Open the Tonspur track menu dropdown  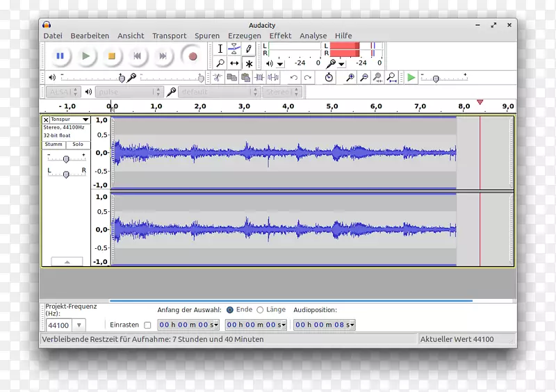[x=85, y=120]
